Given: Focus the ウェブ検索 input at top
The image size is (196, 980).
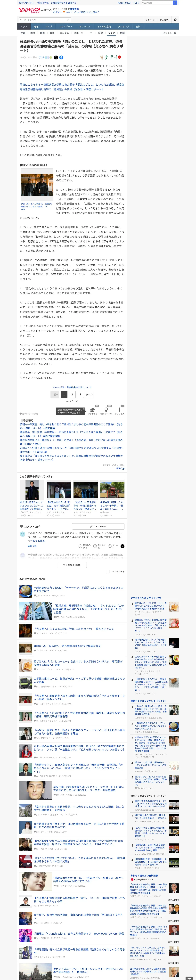Looking at the screenshot, I should click(x=157, y=3).
